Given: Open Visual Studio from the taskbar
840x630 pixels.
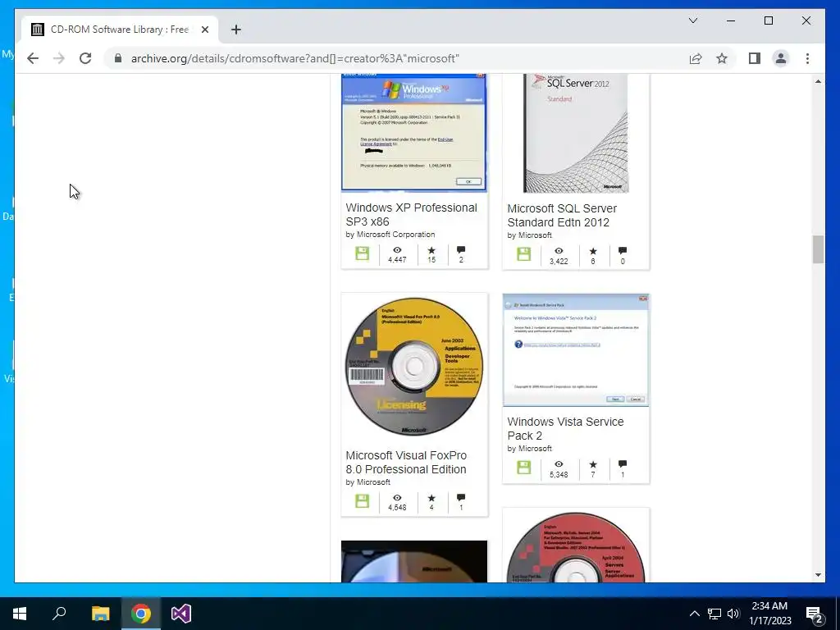Looking at the screenshot, I should (181, 614).
